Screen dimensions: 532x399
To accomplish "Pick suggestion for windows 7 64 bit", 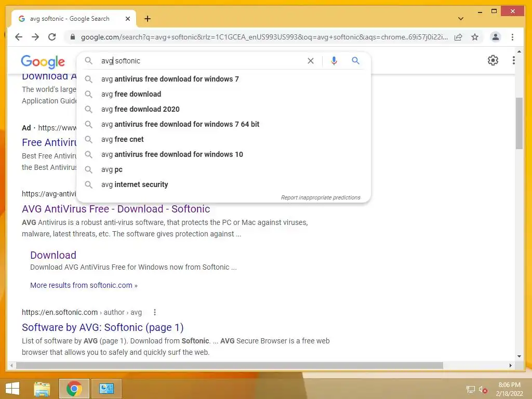I will click(x=224, y=124).
